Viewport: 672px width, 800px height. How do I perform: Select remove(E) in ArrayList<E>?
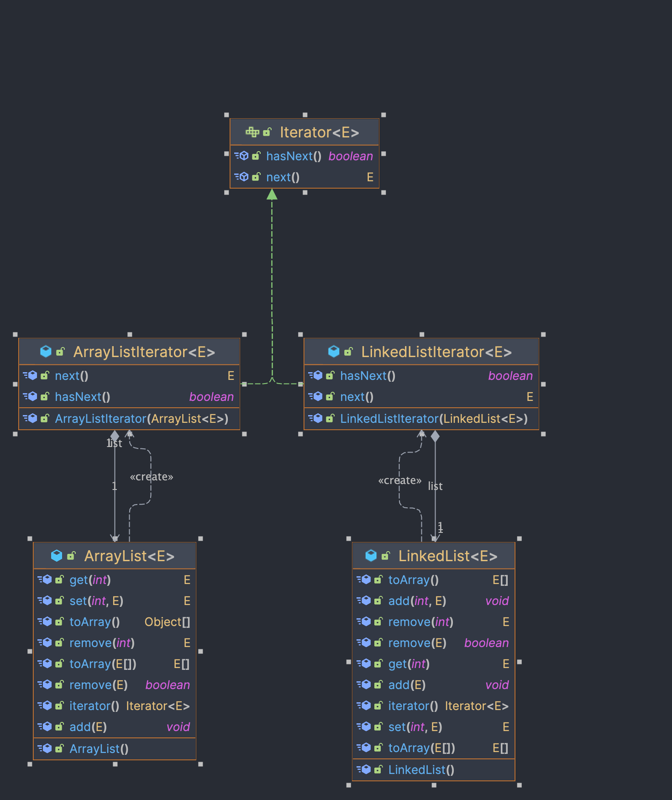[x=115, y=685]
